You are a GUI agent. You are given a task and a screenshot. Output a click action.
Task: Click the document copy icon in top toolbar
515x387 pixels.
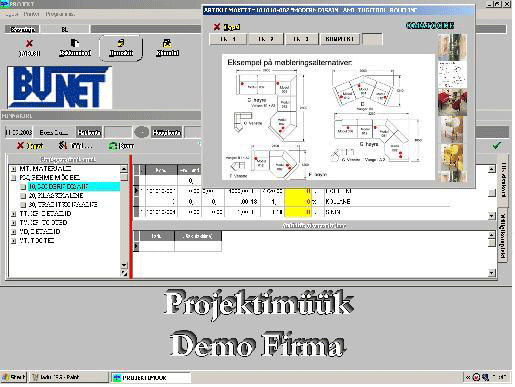75,43
